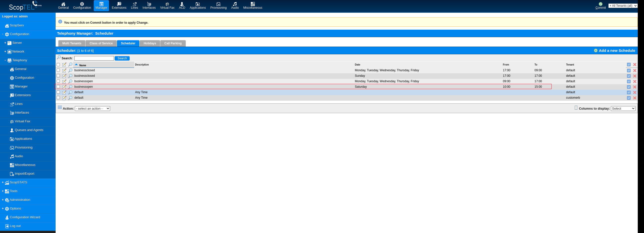Edit the Saturday businessopen schedule
The width and height of the screenshot is (644, 233).
coord(64,87)
